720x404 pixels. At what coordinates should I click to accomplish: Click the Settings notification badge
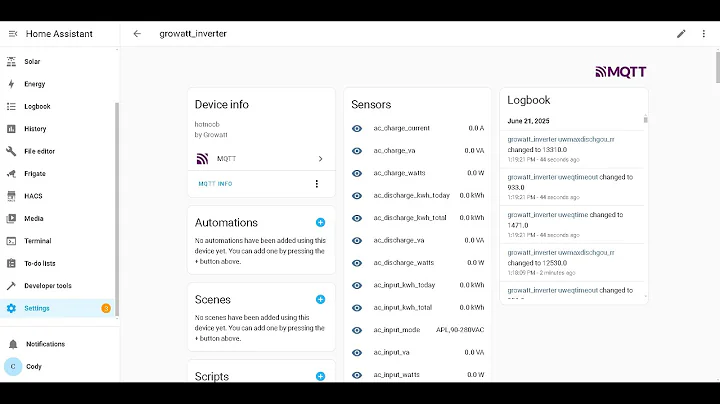click(106, 309)
